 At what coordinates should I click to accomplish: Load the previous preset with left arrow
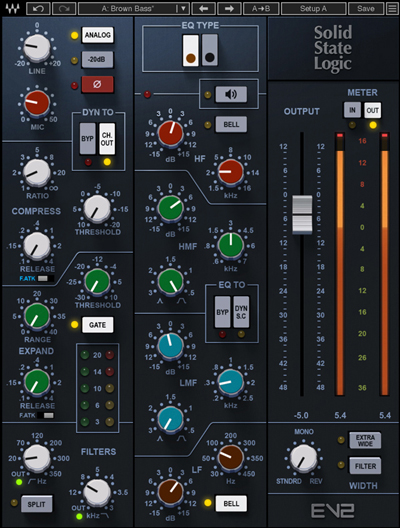click(x=203, y=8)
